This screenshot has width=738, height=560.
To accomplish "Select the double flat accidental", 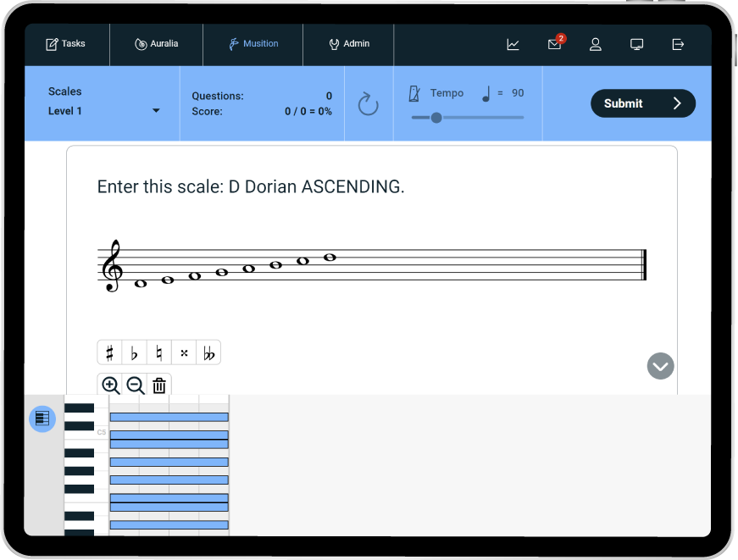I will click(208, 352).
